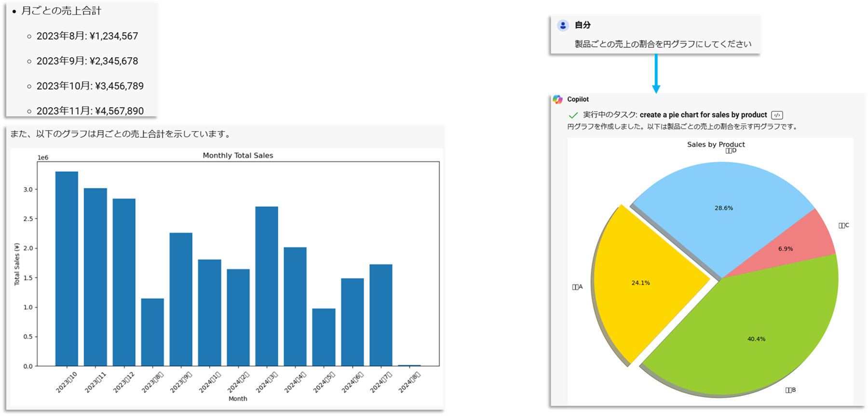Open the code view icon after task title

[777, 115]
